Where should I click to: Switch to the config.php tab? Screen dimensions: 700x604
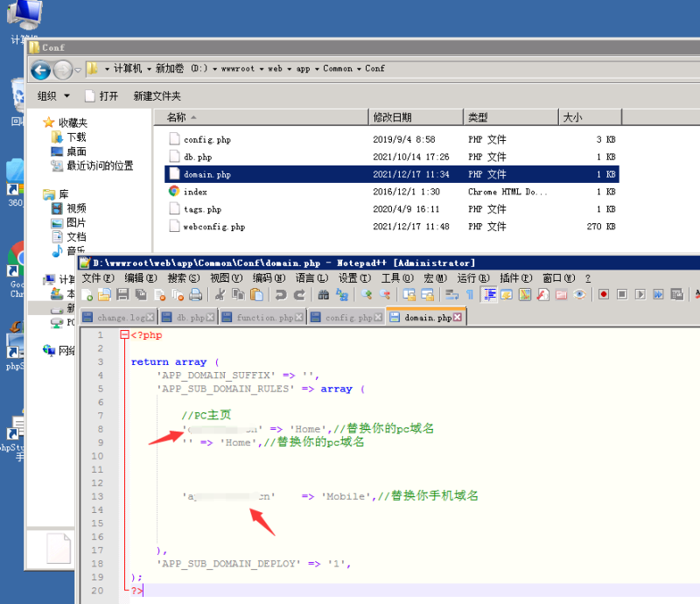tap(347, 318)
